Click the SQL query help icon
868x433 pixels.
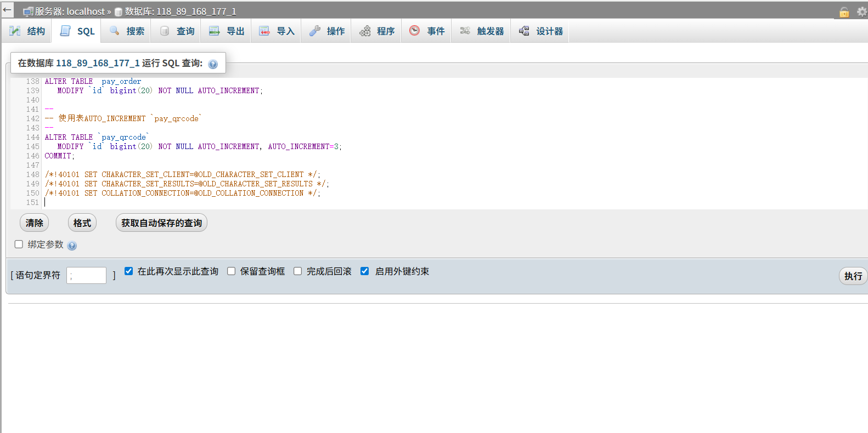click(213, 64)
